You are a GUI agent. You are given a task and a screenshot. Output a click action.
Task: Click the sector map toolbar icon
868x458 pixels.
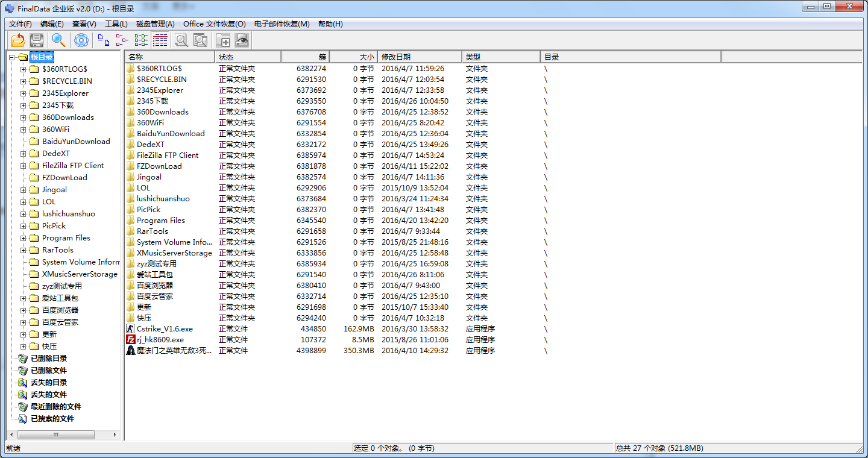(x=141, y=40)
